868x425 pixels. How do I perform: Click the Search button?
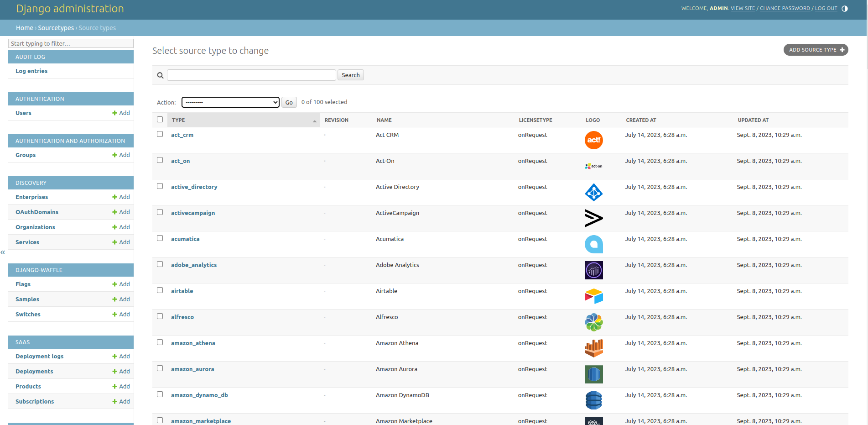350,75
